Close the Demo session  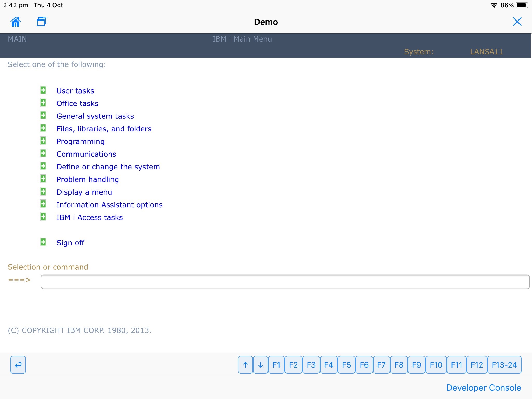pyautogui.click(x=517, y=22)
